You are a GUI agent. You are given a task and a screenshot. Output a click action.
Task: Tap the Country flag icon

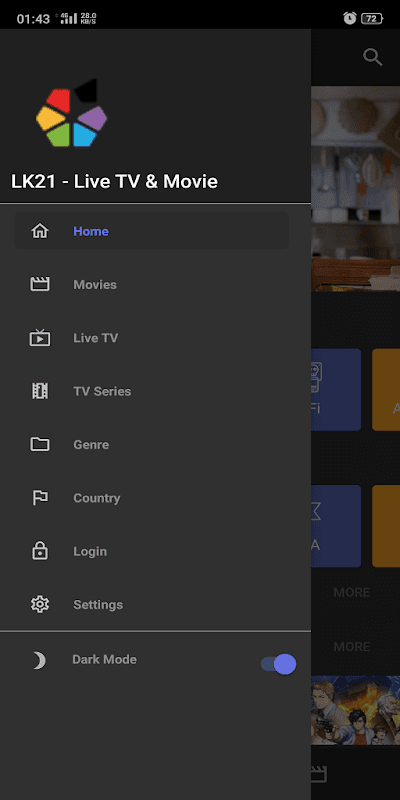coord(40,498)
